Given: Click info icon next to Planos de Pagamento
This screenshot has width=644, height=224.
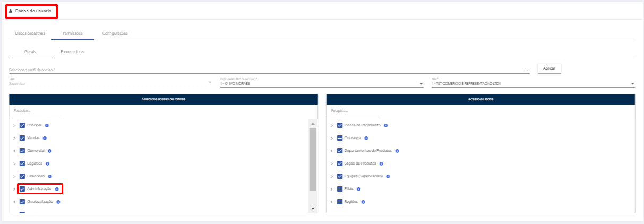Looking at the screenshot, I should click(x=385, y=125).
